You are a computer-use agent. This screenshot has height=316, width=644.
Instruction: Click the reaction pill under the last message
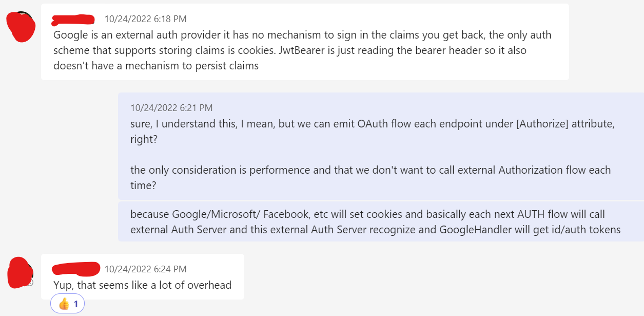point(67,304)
